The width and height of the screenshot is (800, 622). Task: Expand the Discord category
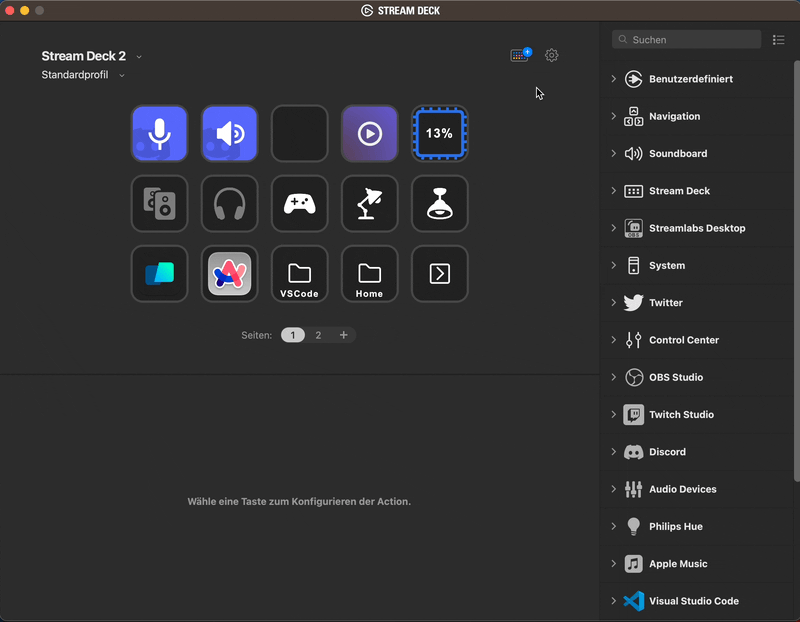point(614,452)
